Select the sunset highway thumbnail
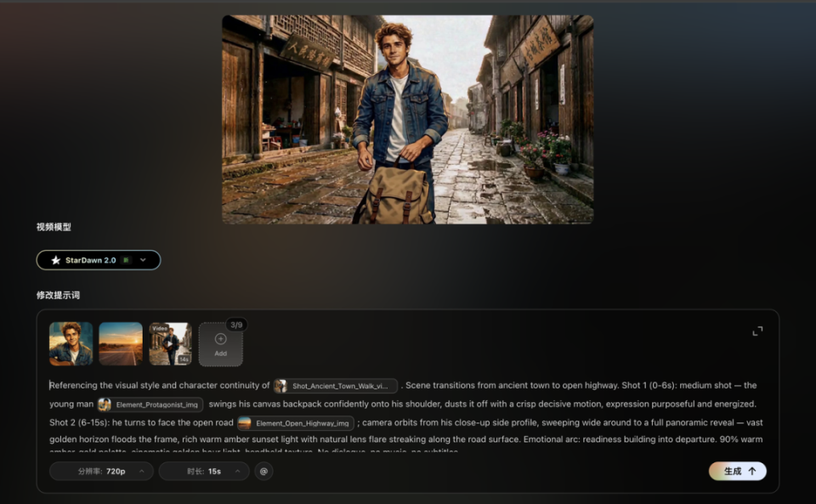This screenshot has width=816, height=504. pos(121,344)
